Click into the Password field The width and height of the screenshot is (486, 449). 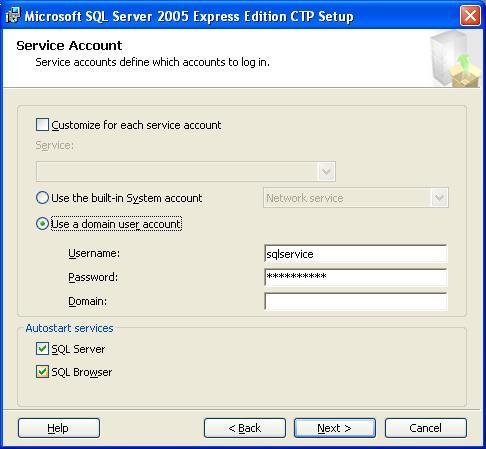tap(355, 277)
